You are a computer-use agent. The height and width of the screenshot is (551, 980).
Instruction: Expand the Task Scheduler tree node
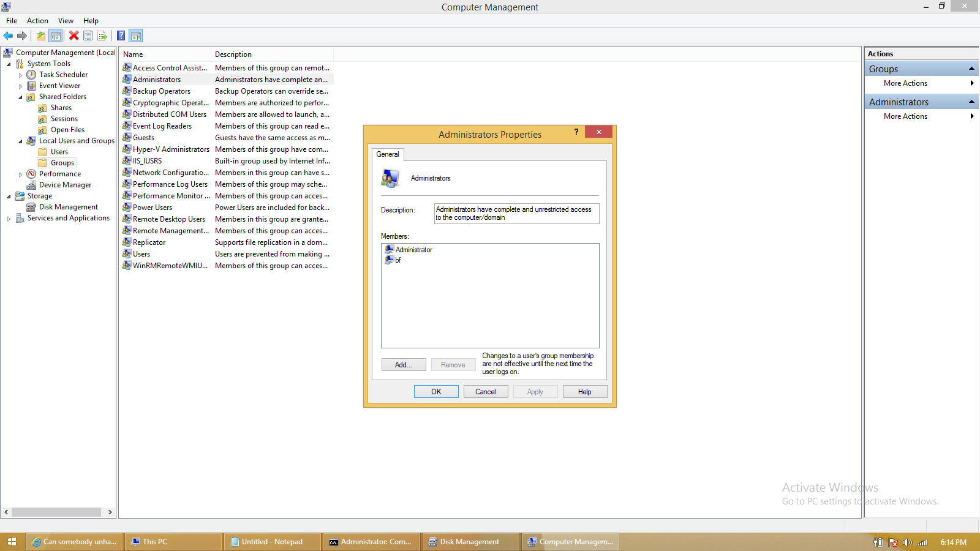(x=20, y=75)
